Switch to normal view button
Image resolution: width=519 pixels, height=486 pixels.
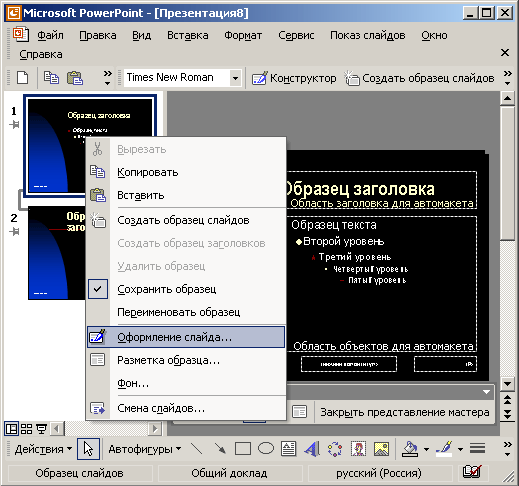(x=12, y=429)
